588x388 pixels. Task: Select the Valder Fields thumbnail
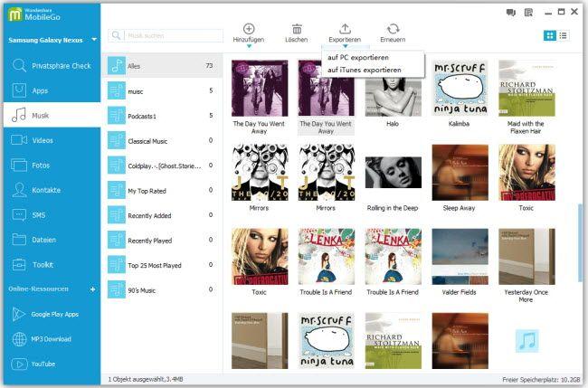click(460, 257)
